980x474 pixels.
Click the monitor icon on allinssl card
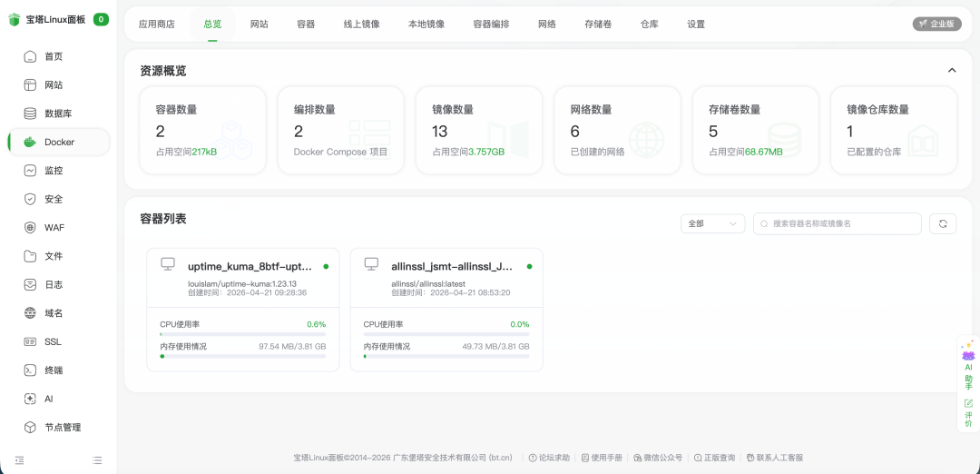coord(371,264)
